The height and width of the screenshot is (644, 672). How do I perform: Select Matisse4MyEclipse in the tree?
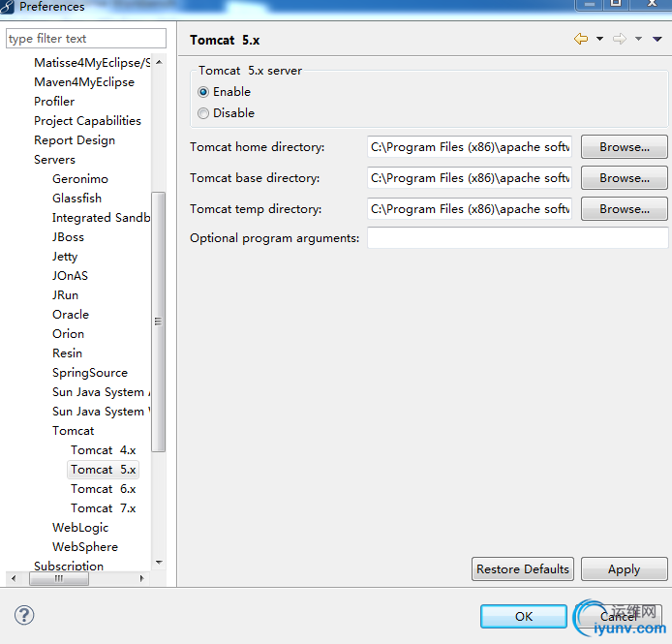92,63
